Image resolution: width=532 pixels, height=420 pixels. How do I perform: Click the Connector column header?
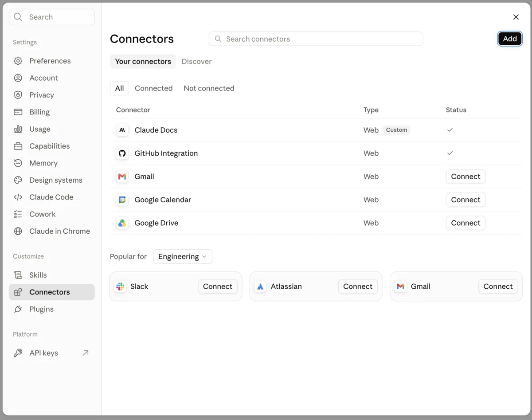pos(133,110)
